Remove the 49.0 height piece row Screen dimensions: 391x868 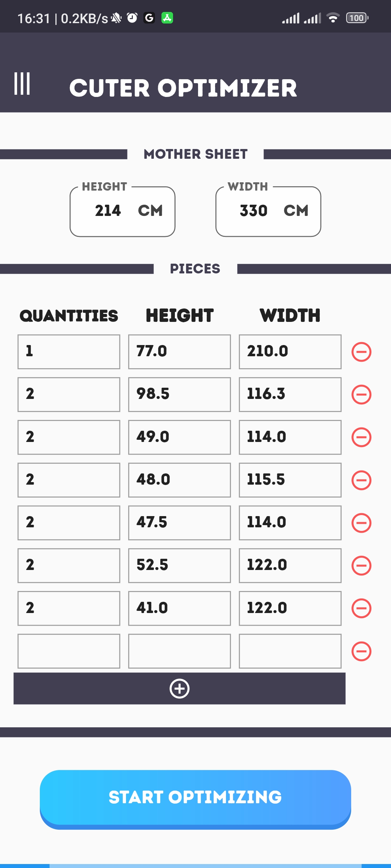coord(361,437)
